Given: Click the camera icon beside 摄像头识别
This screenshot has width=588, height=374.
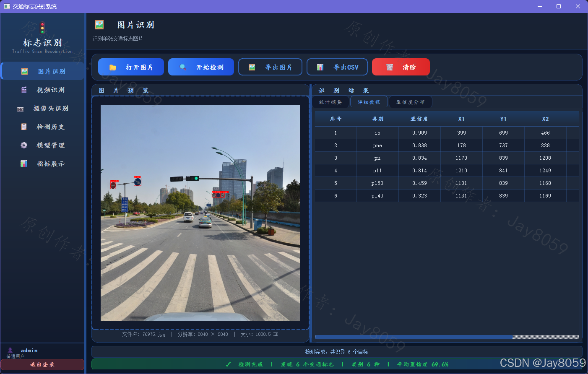Looking at the screenshot, I should [x=20, y=109].
